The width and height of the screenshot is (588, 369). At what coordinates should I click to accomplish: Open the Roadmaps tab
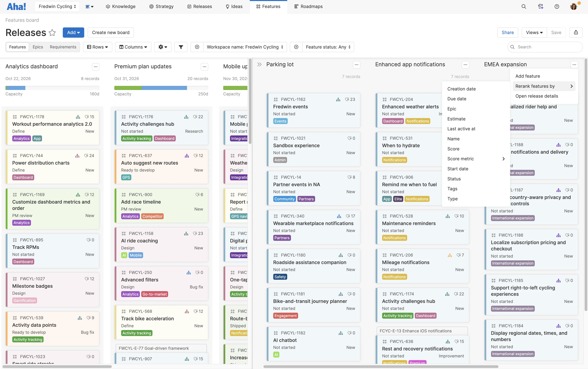click(x=308, y=7)
